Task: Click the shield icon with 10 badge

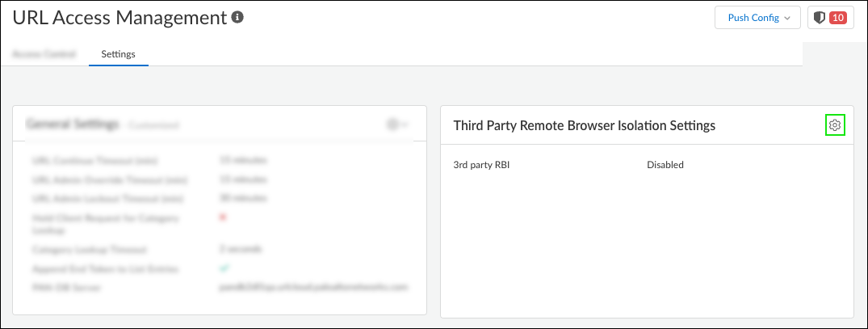Action: (x=820, y=18)
